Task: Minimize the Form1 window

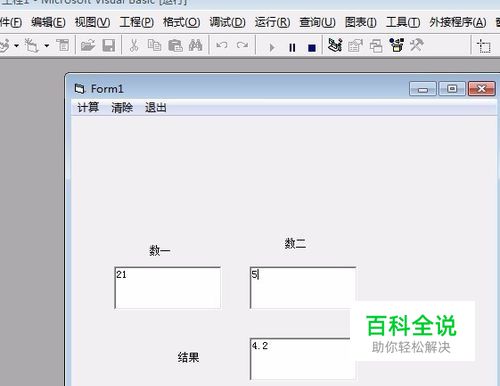Action: click(x=423, y=89)
